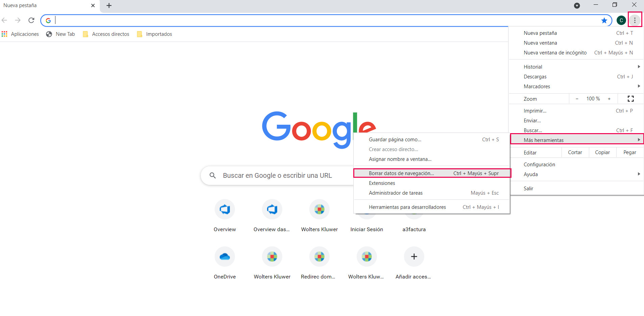Go forward with the forward arrow

click(18, 20)
